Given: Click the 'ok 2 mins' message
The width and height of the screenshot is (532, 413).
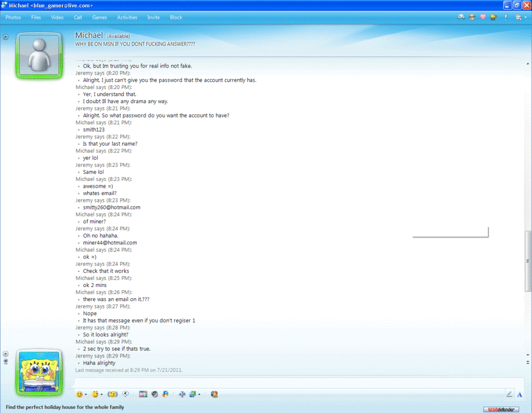Looking at the screenshot, I should [x=95, y=285].
